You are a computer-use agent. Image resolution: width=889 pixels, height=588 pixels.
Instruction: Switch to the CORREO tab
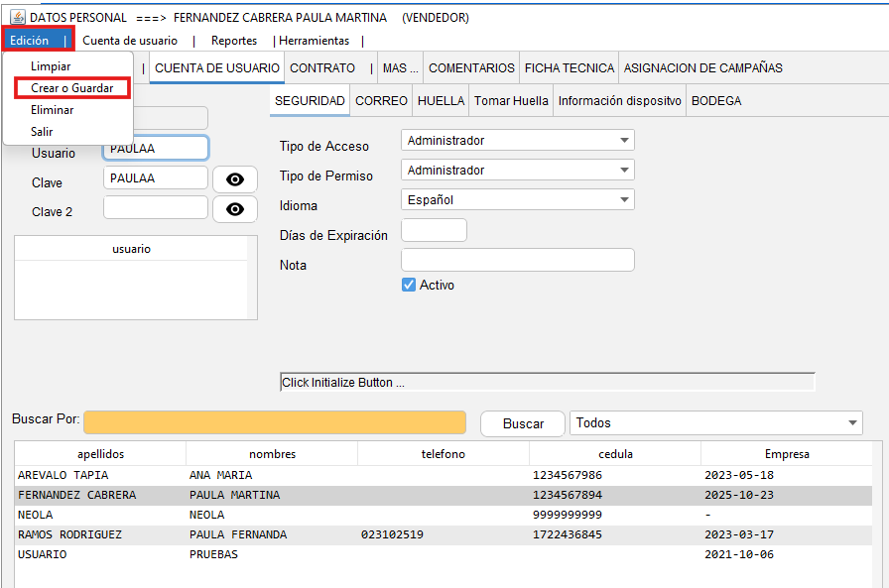tap(381, 101)
